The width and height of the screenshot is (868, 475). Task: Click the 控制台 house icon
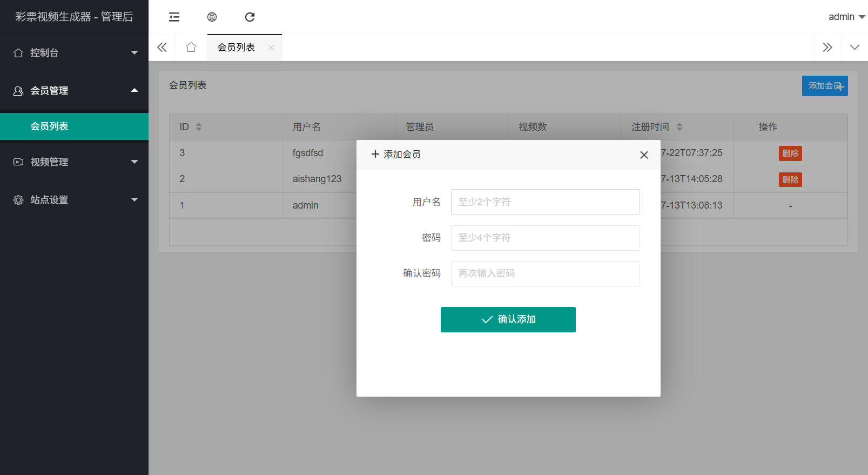pyautogui.click(x=18, y=53)
